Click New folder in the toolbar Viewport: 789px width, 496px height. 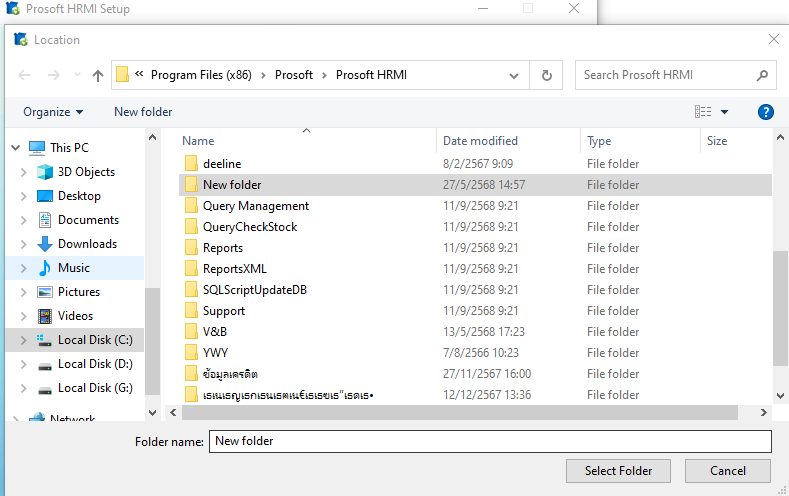(x=143, y=112)
